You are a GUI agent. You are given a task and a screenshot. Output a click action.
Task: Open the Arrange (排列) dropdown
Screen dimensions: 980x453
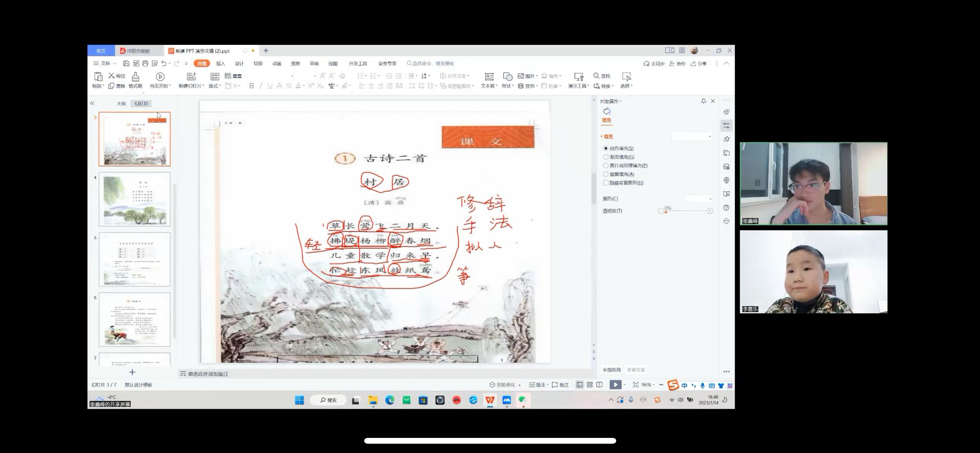528,86
